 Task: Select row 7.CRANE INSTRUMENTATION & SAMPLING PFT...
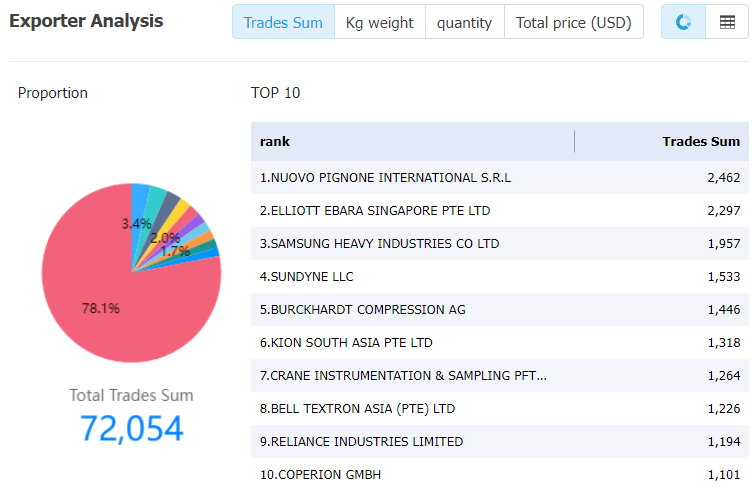(500, 375)
